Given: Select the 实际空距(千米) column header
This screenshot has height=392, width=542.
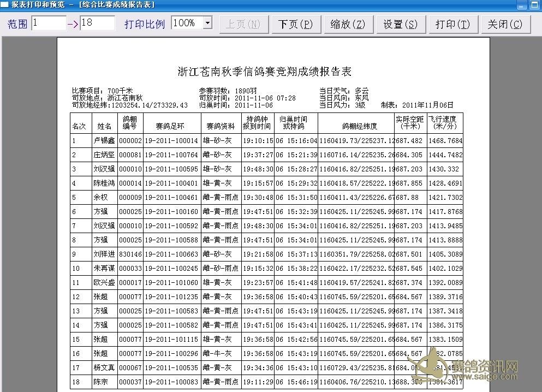Looking at the screenshot, I should [x=410, y=123].
